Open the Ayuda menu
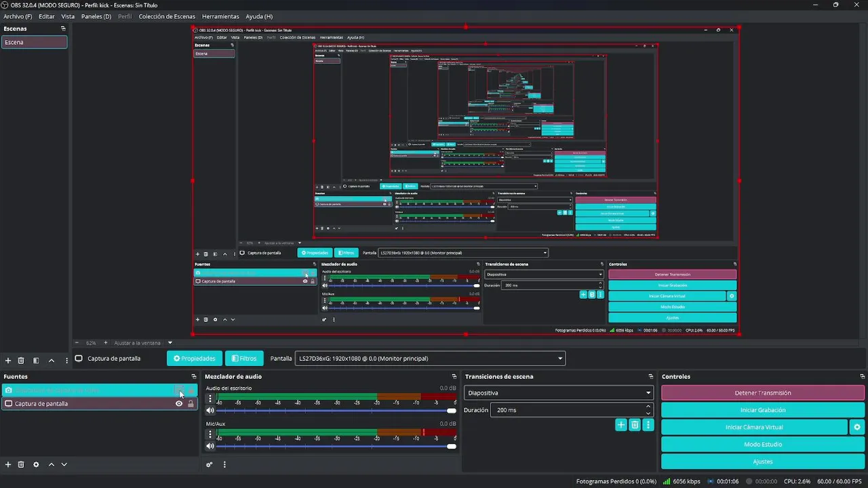The width and height of the screenshot is (868, 488). pyautogui.click(x=259, y=16)
